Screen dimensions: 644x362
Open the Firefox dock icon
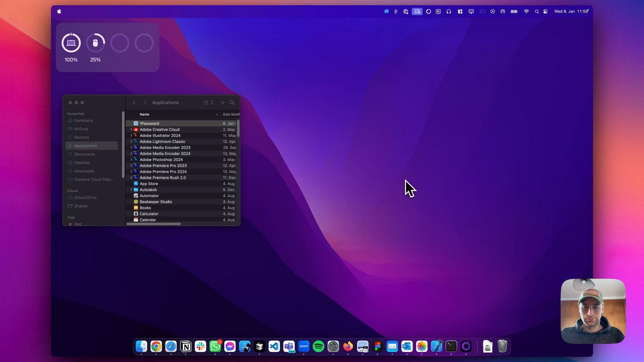click(x=348, y=346)
